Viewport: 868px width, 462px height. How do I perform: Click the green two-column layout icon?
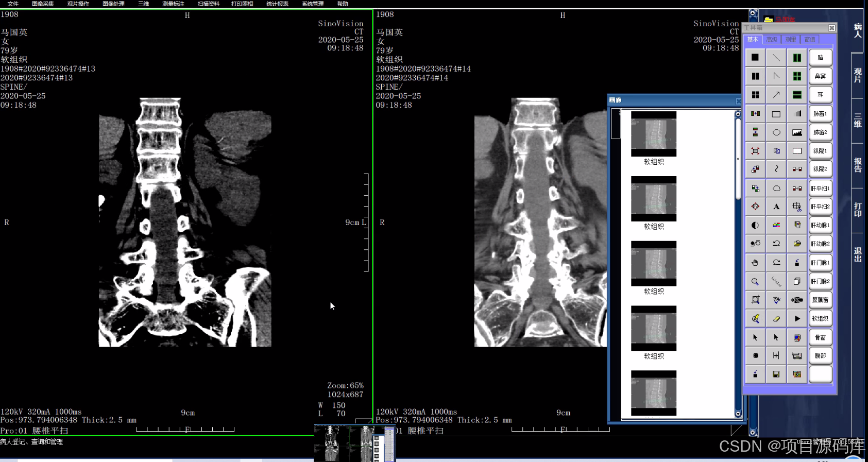click(797, 58)
